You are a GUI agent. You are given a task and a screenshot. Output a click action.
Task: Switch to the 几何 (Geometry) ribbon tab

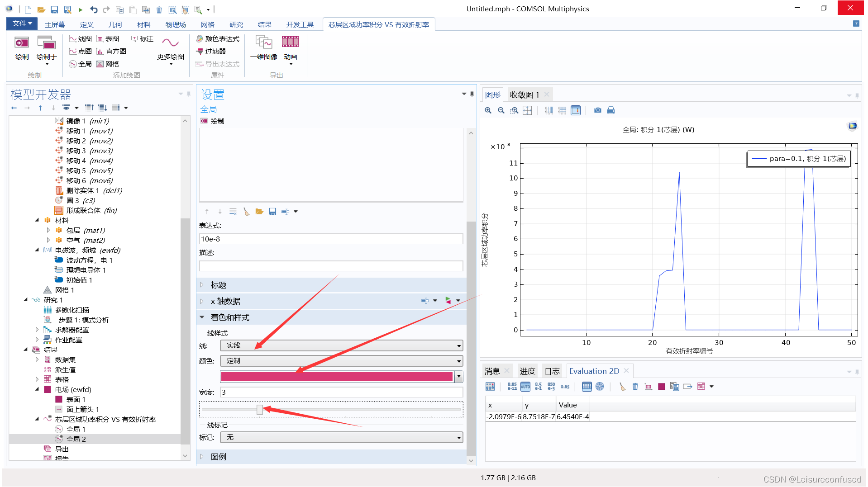[x=115, y=24]
